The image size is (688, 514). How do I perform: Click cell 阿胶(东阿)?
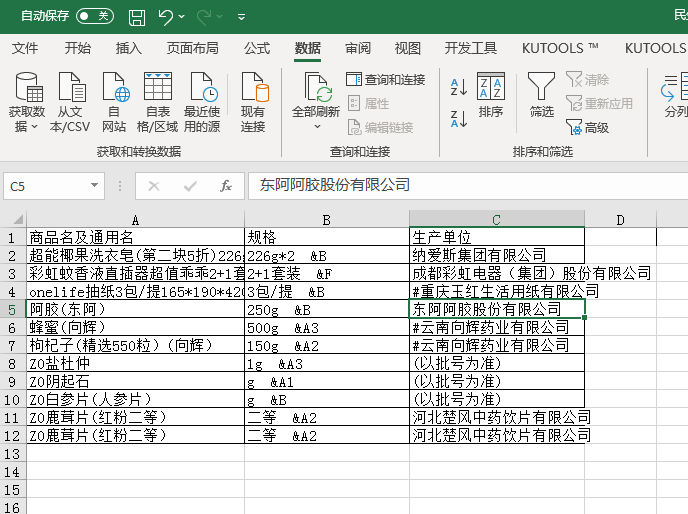135,309
